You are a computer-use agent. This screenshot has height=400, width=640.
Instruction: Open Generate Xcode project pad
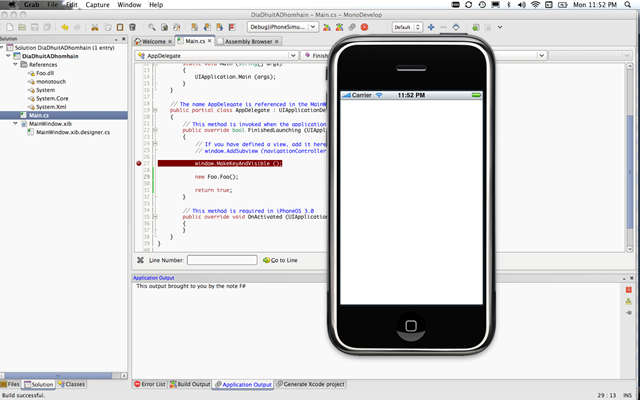(311, 384)
